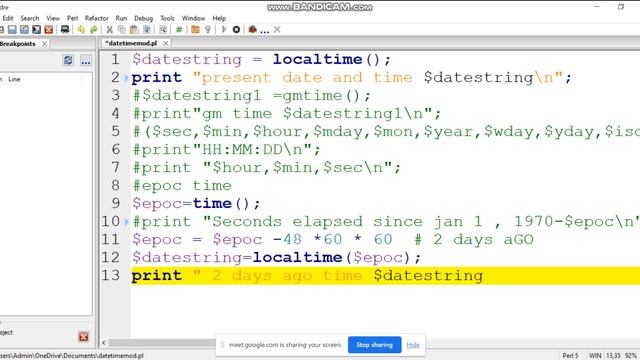Click '$epoc=time();' on line 9
The height and width of the screenshot is (360, 640).
196,203
